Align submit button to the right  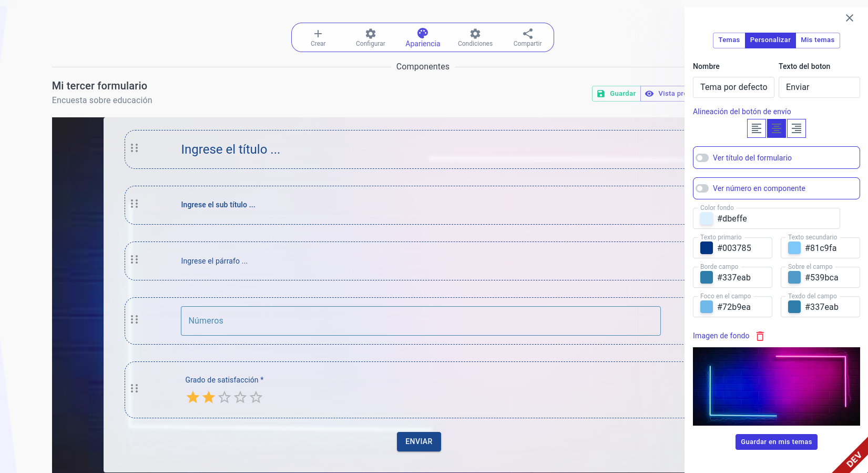click(x=796, y=128)
